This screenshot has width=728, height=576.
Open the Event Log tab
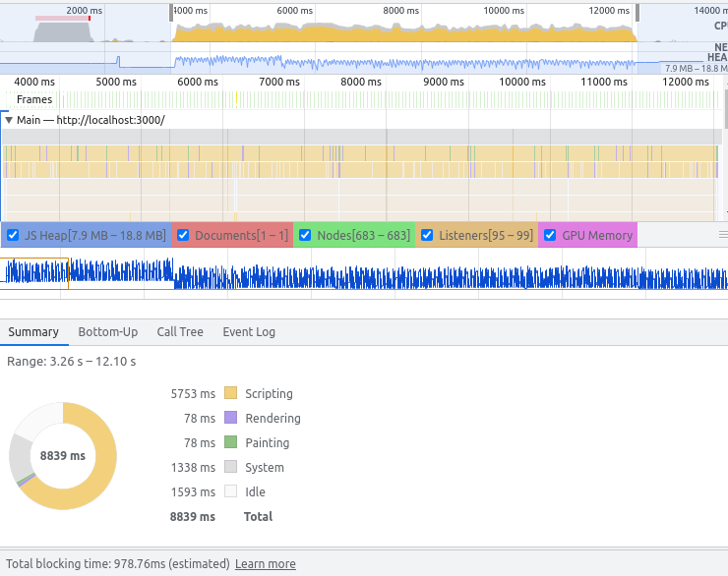click(249, 332)
